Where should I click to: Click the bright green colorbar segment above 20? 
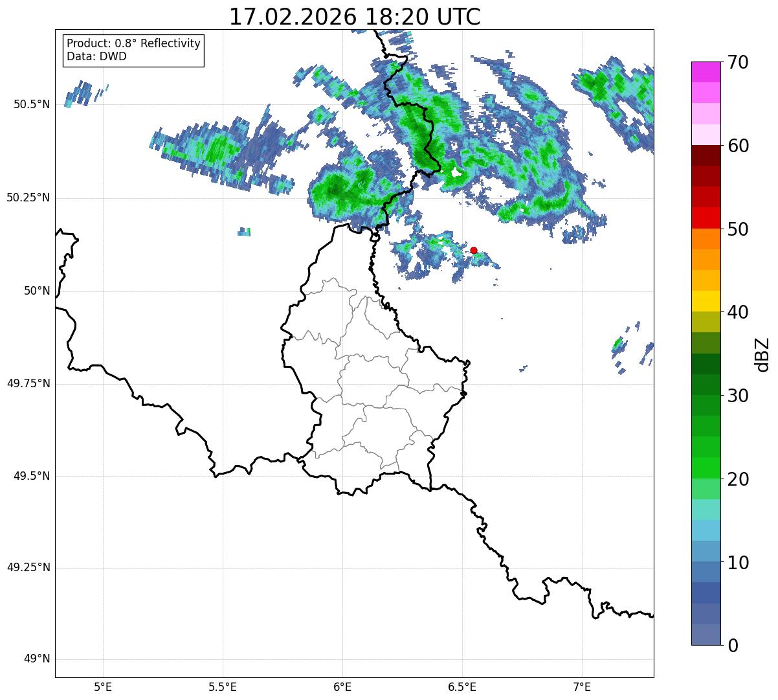(706, 468)
